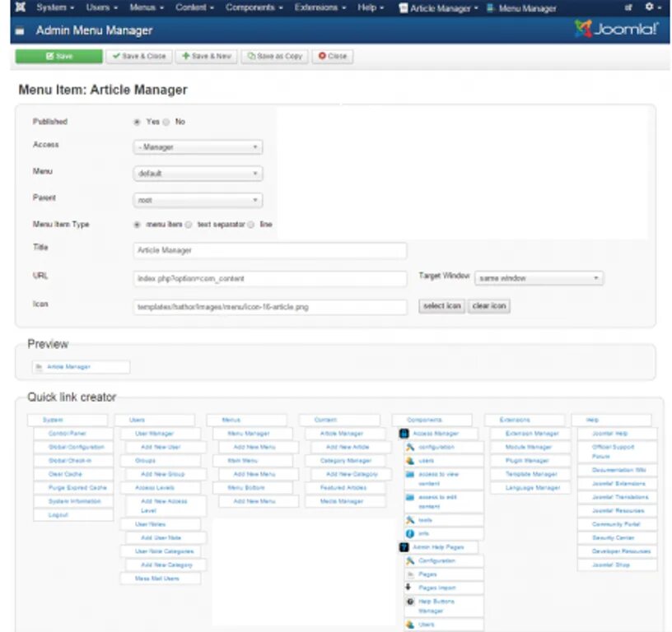Open the Menu dropdown showing default
This screenshot has height=632, width=672.
point(198,174)
